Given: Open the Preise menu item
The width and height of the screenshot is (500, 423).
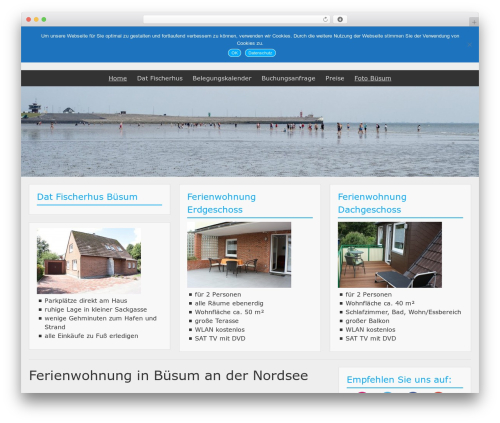Looking at the screenshot, I should (x=335, y=78).
